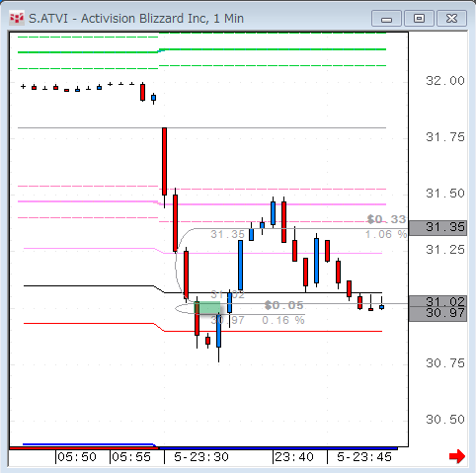476x473 pixels.
Task: Click the 1.06 % measurement label
Action: [386, 234]
